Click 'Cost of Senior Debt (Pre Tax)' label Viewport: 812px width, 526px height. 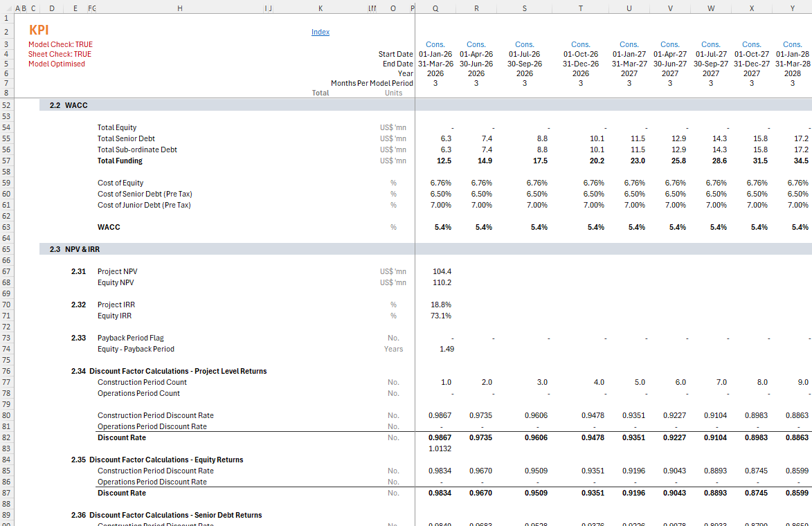tap(145, 194)
